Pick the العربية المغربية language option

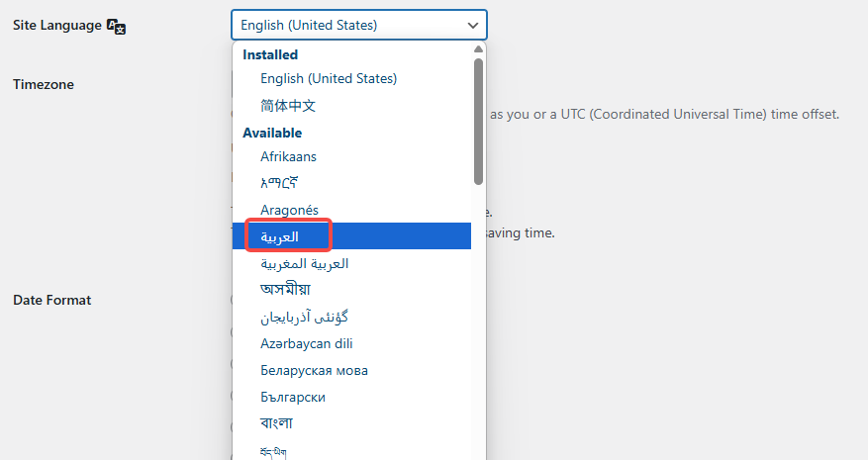[304, 264]
